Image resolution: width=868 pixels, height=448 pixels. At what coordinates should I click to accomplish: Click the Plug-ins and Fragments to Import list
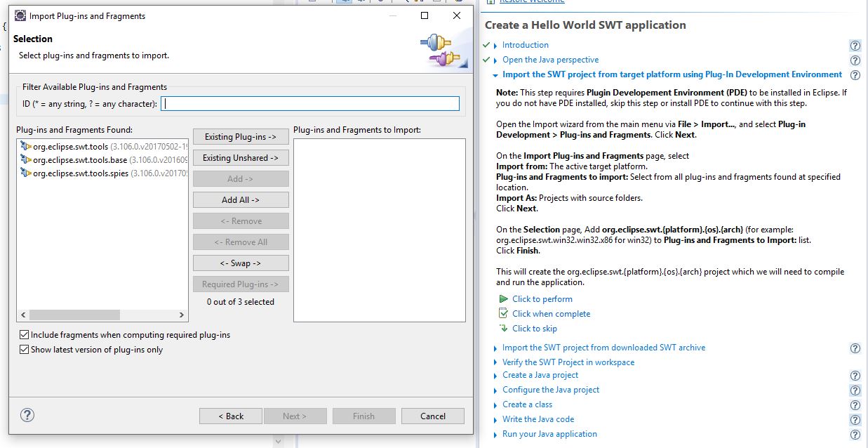(380, 230)
